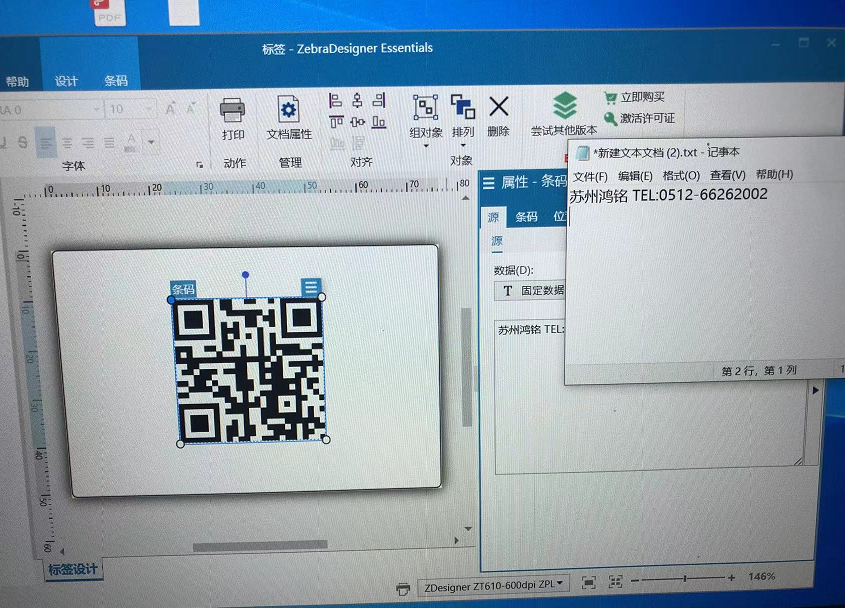Select the Label Design (标签设计) bottom tab
The image size is (845, 608).
pyautogui.click(x=73, y=569)
